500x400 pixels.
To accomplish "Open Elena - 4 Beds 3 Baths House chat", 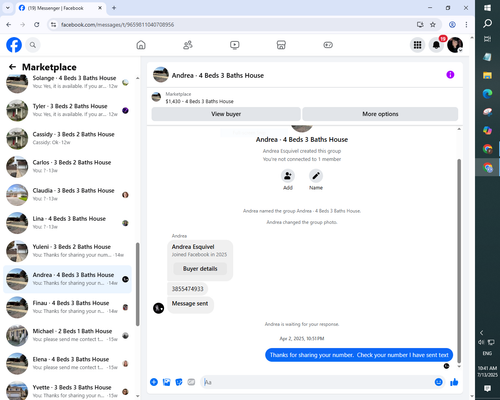I will (x=67, y=363).
